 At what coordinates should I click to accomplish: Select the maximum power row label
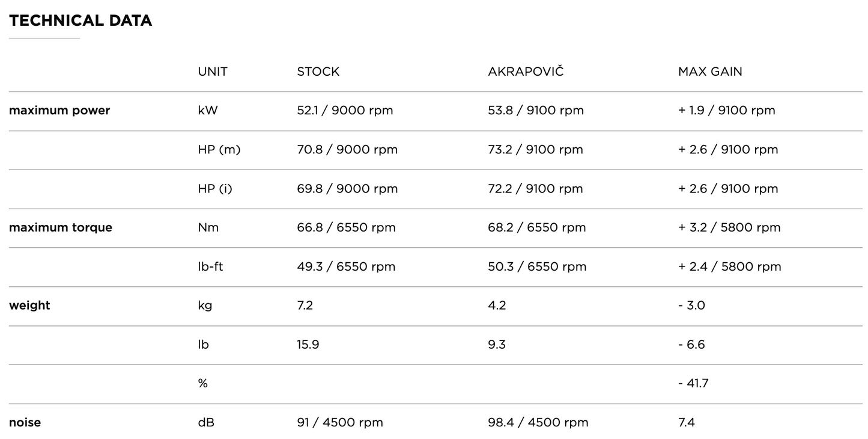pyautogui.click(x=59, y=111)
